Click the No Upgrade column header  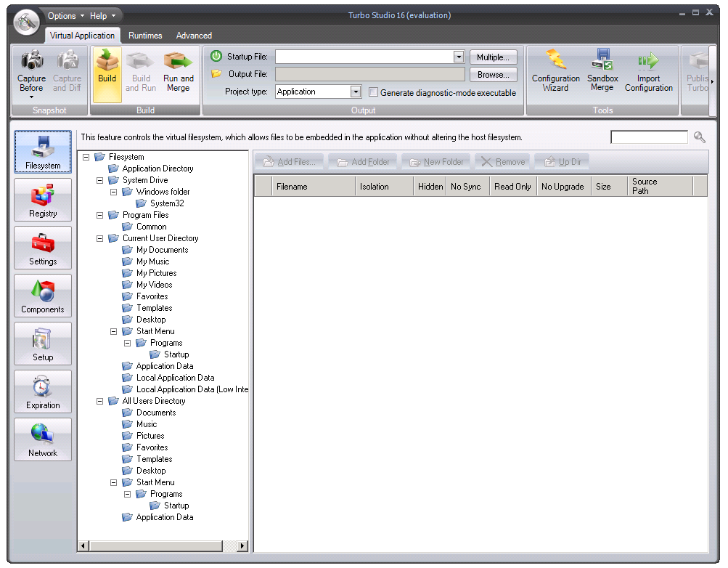[563, 186]
